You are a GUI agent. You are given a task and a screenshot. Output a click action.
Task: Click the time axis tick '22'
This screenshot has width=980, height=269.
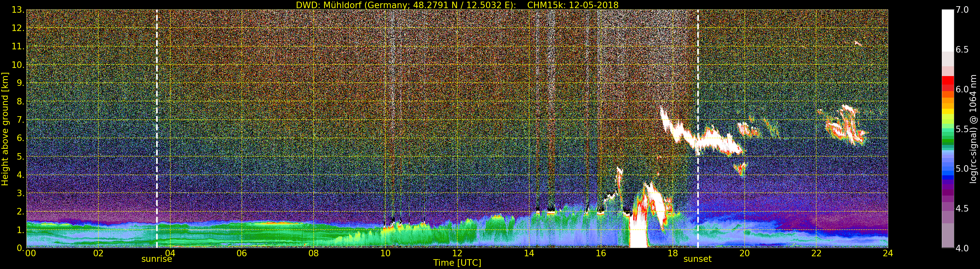(x=816, y=253)
